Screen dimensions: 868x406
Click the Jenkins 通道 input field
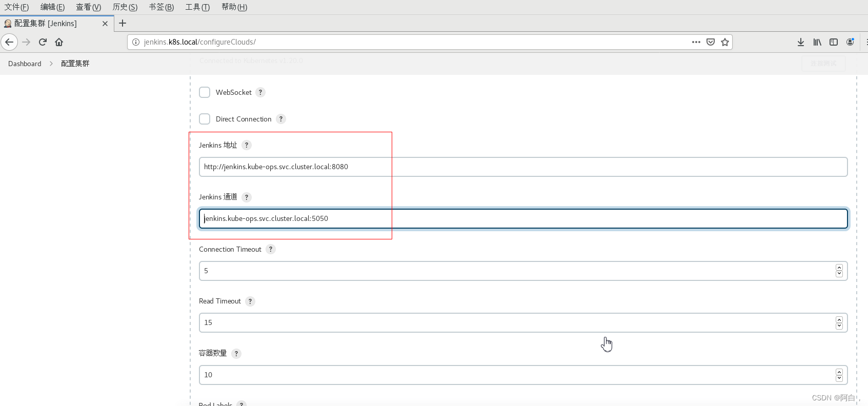[523, 218]
